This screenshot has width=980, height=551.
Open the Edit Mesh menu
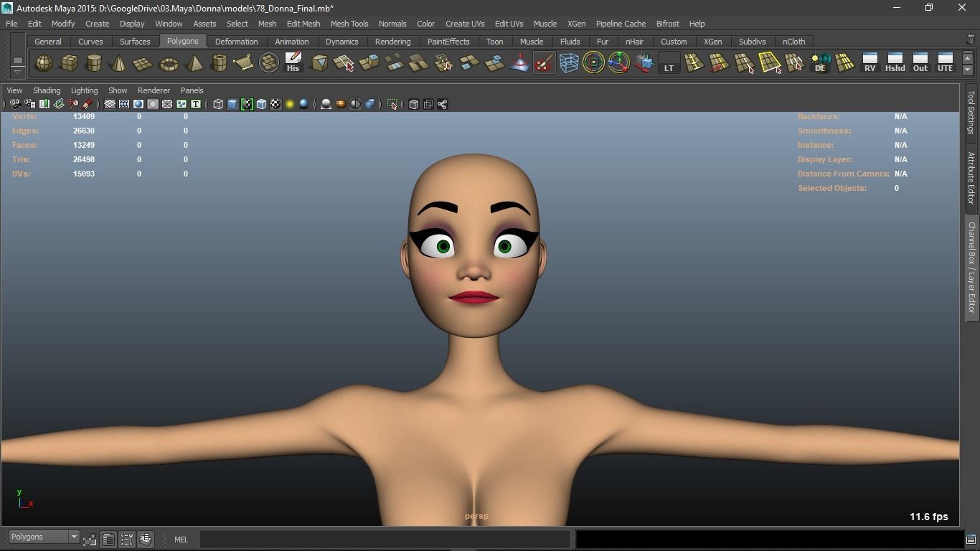(303, 24)
